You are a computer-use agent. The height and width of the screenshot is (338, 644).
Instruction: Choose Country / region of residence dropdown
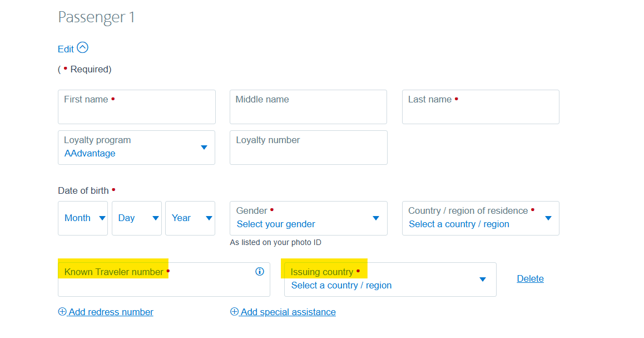pyautogui.click(x=480, y=218)
